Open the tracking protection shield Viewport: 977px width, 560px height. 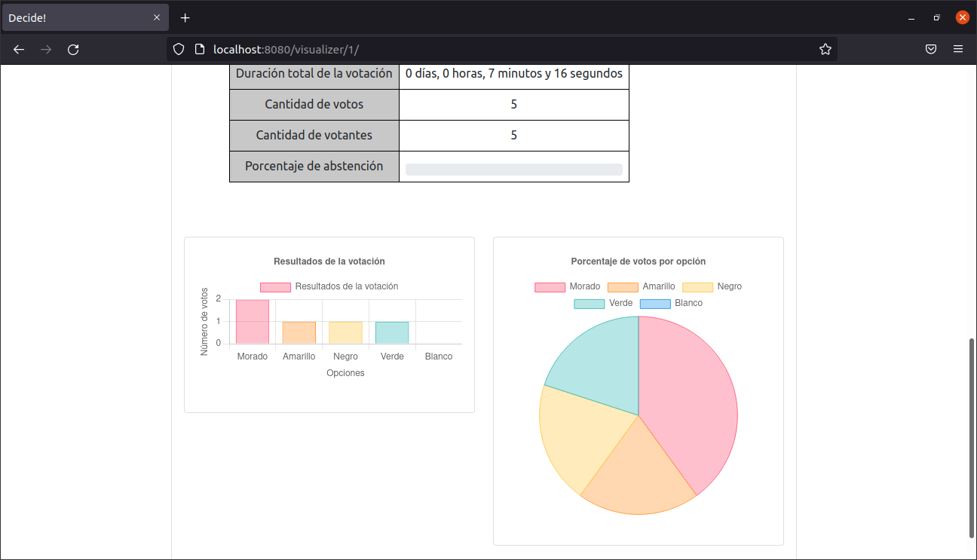coord(178,48)
